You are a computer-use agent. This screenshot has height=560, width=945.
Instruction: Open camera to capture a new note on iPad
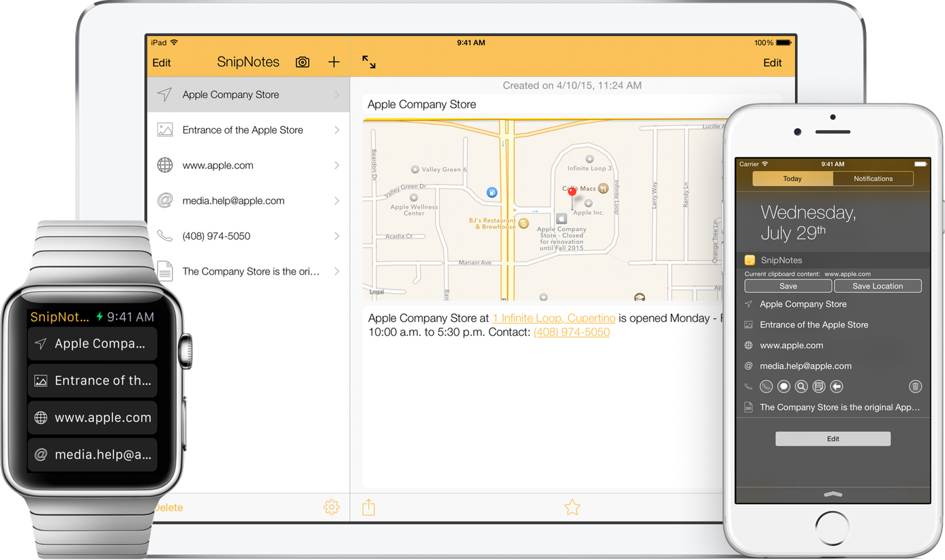point(302,62)
